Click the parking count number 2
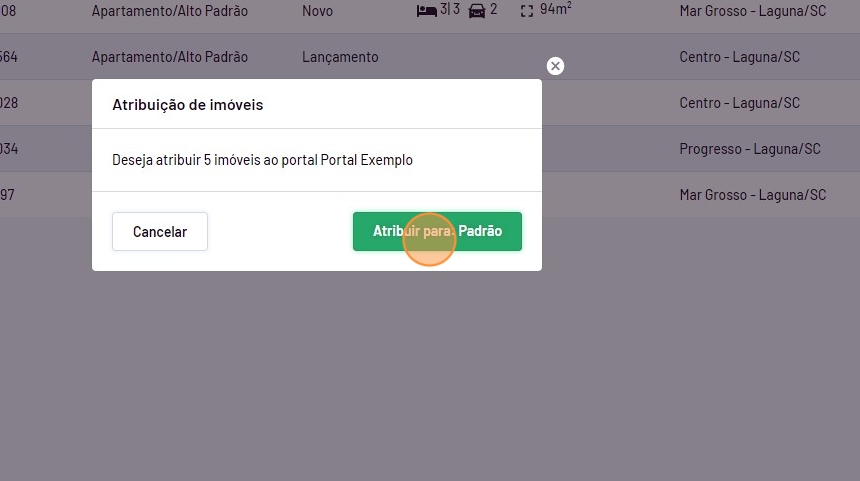The height and width of the screenshot is (481, 860). 493,9
